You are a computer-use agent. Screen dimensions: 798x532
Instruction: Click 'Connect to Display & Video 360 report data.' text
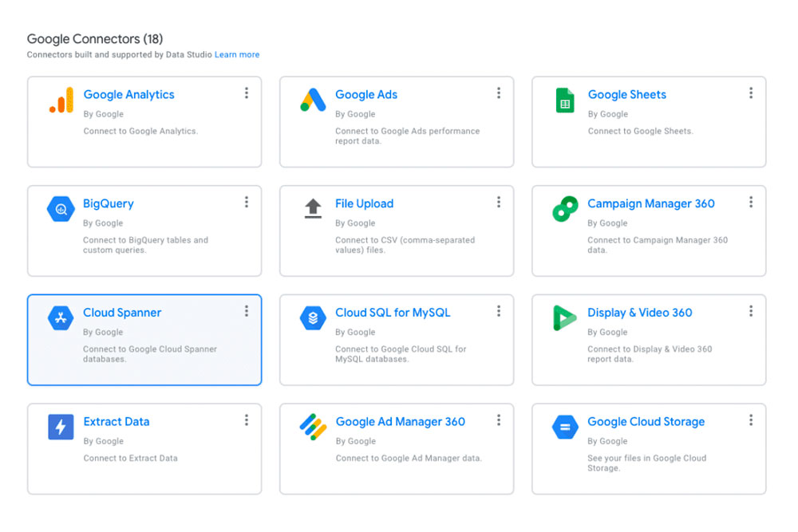coord(650,354)
